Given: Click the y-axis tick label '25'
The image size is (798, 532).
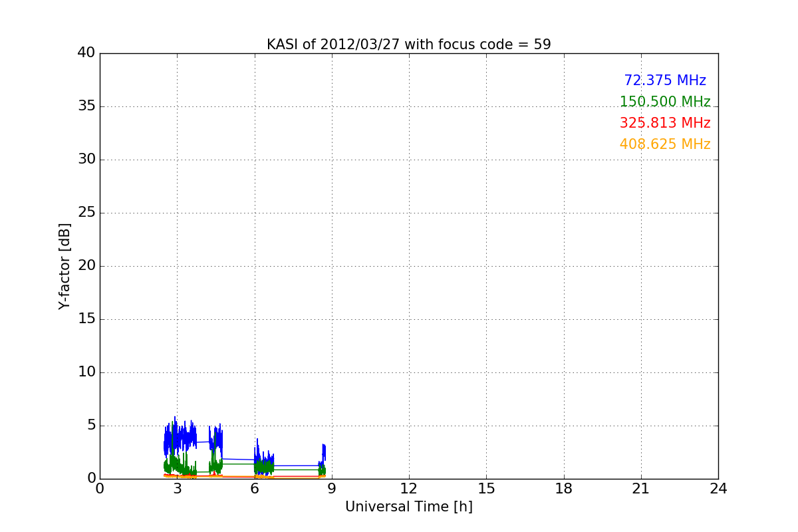Looking at the screenshot, I should coord(86,213).
